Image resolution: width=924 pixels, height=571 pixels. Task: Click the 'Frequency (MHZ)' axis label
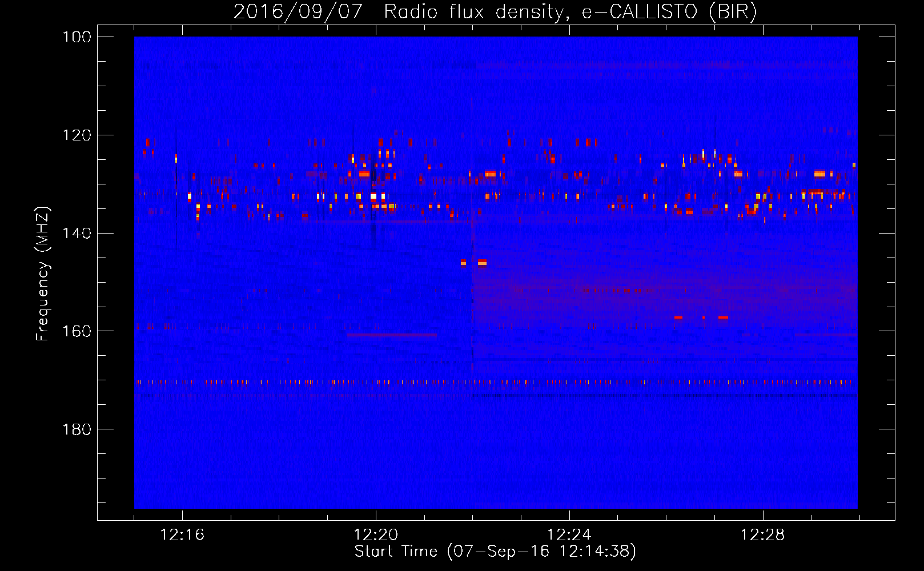(x=43, y=274)
